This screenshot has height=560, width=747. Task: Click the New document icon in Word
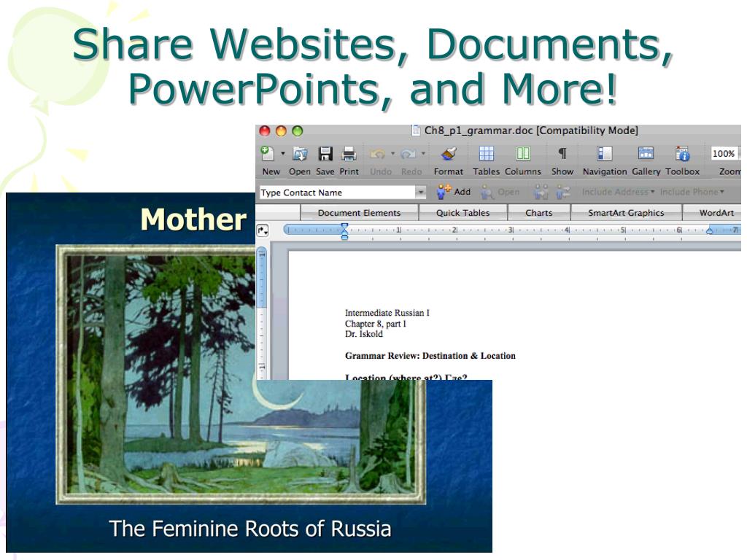point(267,153)
